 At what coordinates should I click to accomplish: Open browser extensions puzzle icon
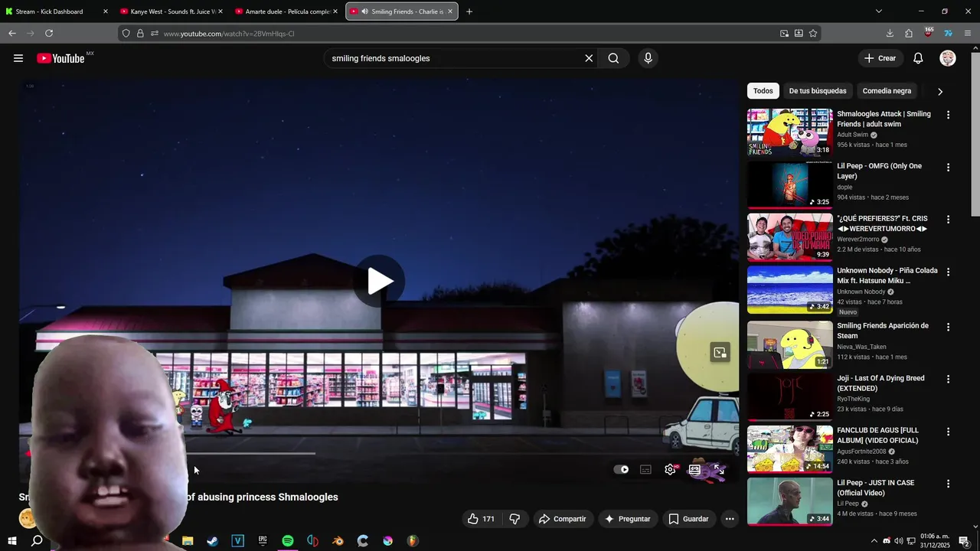[x=909, y=33]
